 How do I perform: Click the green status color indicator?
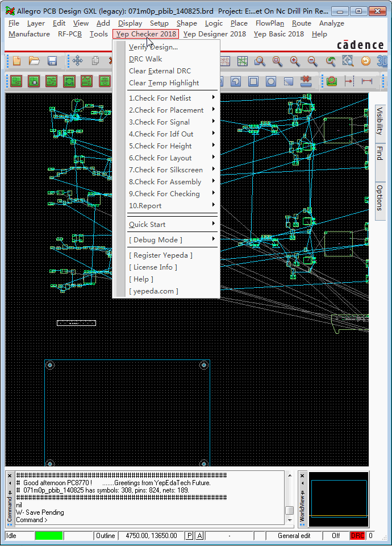[49, 536]
